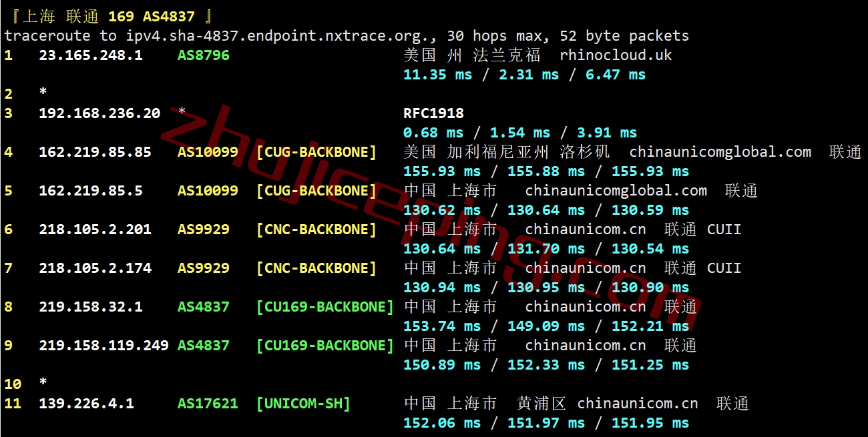Select rhinocloud.uk domain text
868x437 pixels.
(x=616, y=55)
